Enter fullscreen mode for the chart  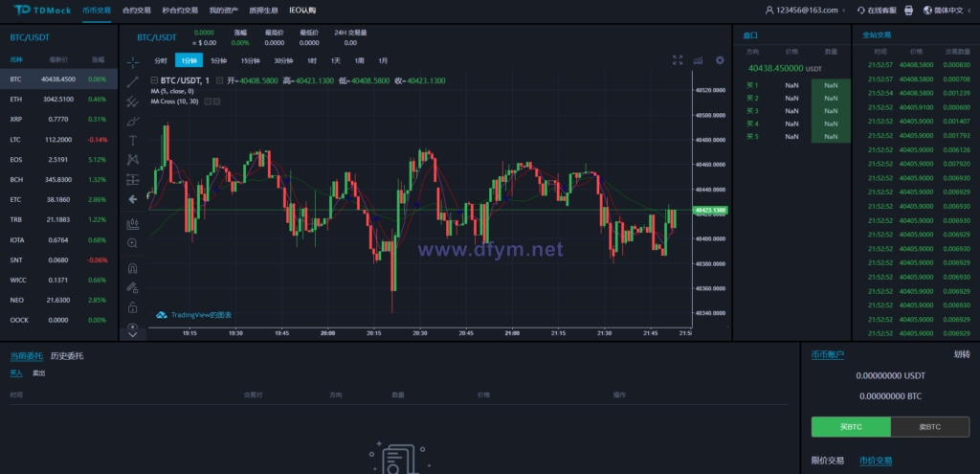pyautogui.click(x=678, y=60)
